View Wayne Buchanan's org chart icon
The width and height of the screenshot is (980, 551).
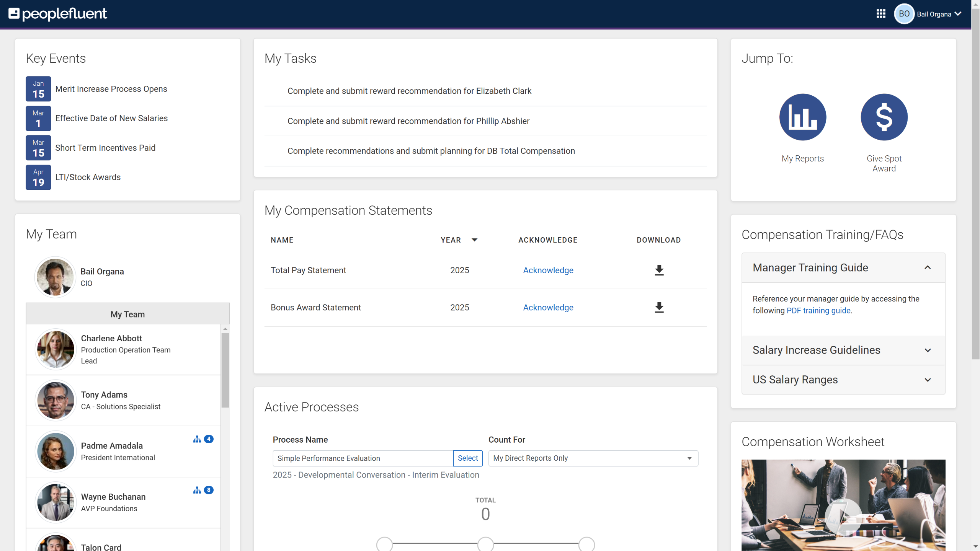(x=197, y=490)
